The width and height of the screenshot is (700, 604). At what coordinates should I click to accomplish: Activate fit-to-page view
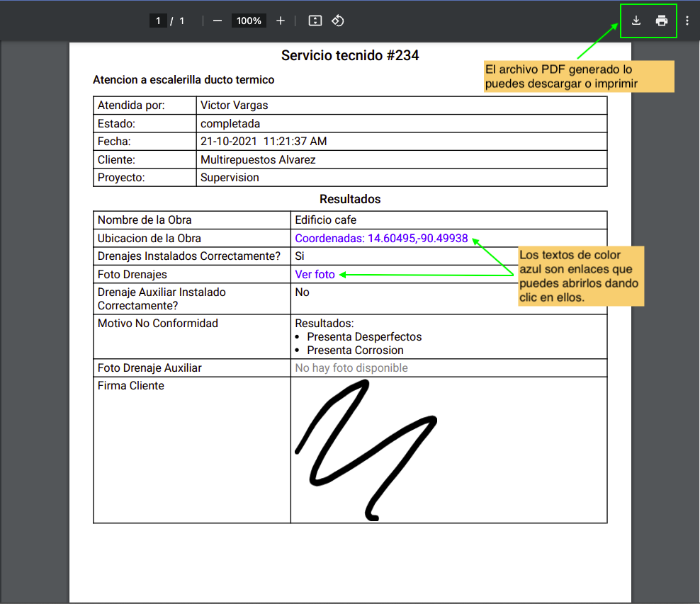pos(315,21)
